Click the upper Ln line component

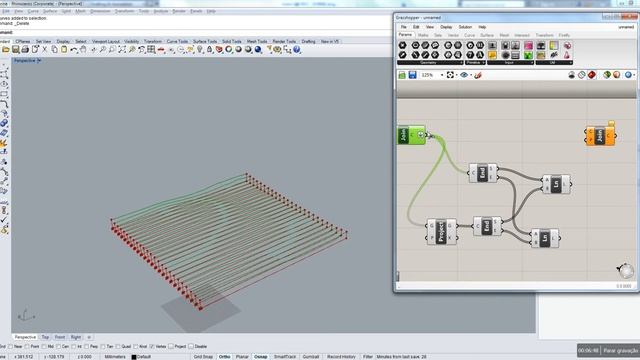556,184
